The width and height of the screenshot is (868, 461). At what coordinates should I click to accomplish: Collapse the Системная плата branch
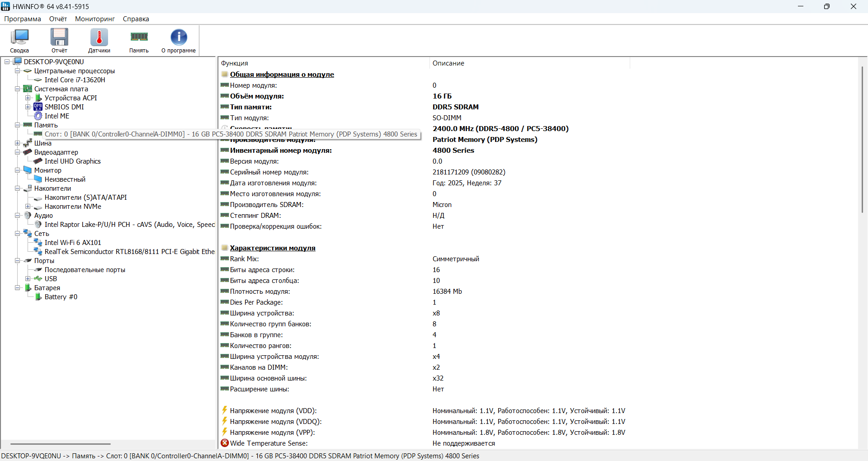point(18,89)
